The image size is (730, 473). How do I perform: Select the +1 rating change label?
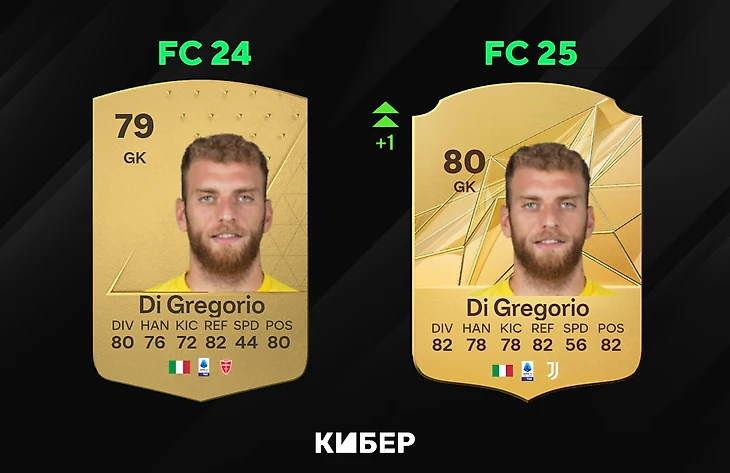coord(385,142)
